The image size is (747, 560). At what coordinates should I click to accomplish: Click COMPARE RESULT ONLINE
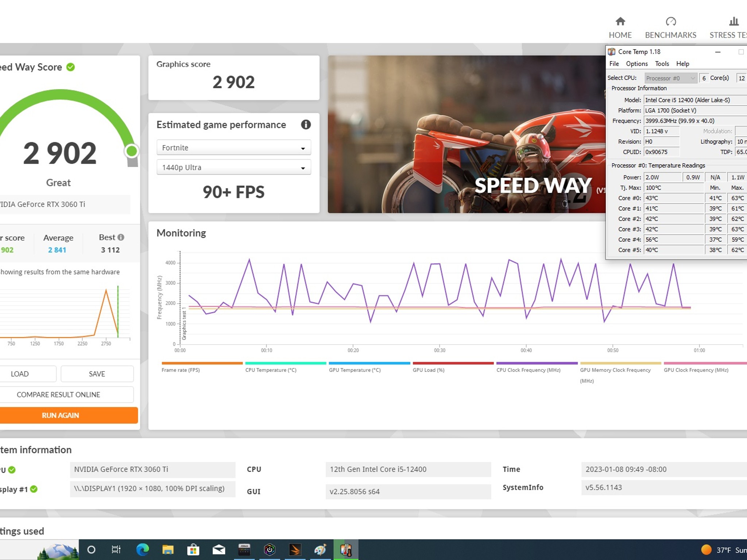(x=58, y=394)
